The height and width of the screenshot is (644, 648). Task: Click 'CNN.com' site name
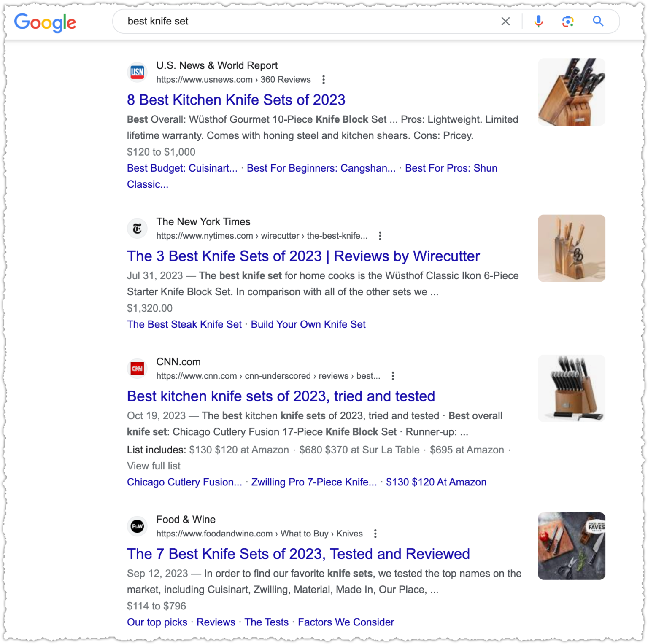178,362
